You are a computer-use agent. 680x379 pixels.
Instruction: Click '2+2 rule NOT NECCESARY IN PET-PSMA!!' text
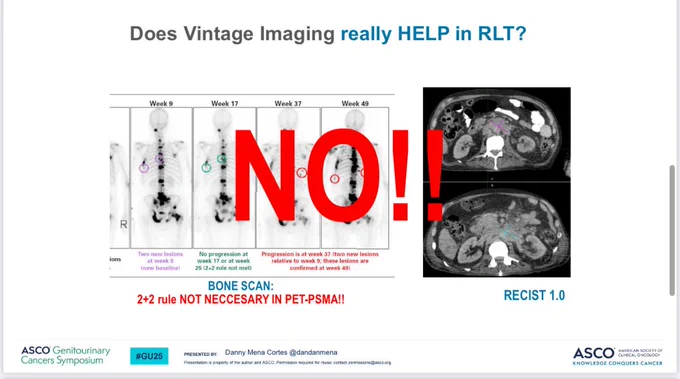pos(241,300)
